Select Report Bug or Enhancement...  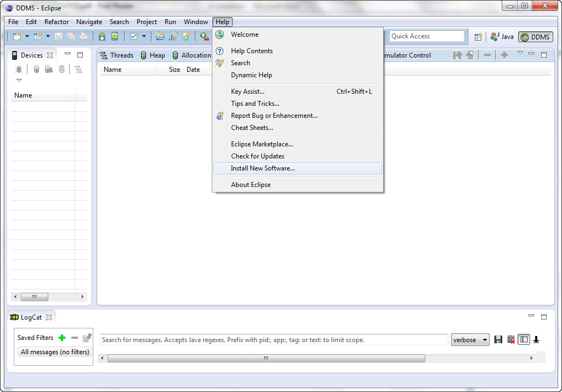(298, 116)
